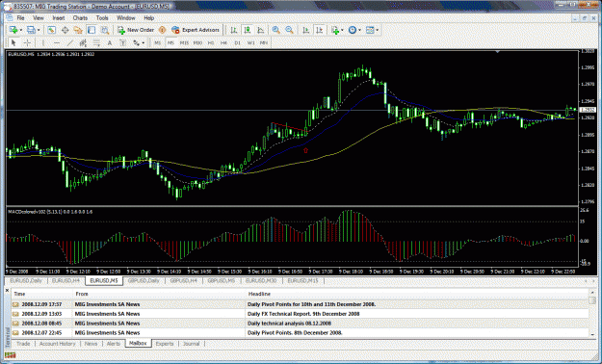The height and width of the screenshot is (364, 602).
Task: Select the Text tool (A)
Action: coord(110,43)
